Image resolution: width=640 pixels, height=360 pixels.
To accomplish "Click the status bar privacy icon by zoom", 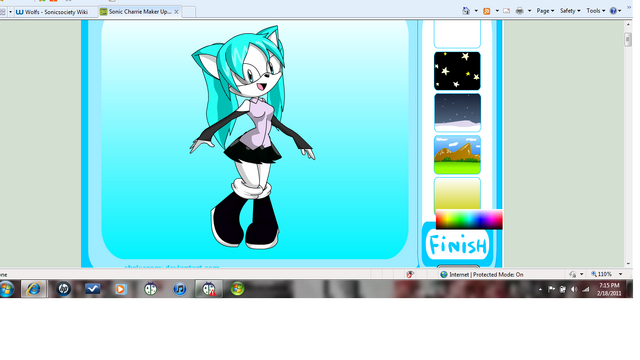I will click(x=573, y=274).
